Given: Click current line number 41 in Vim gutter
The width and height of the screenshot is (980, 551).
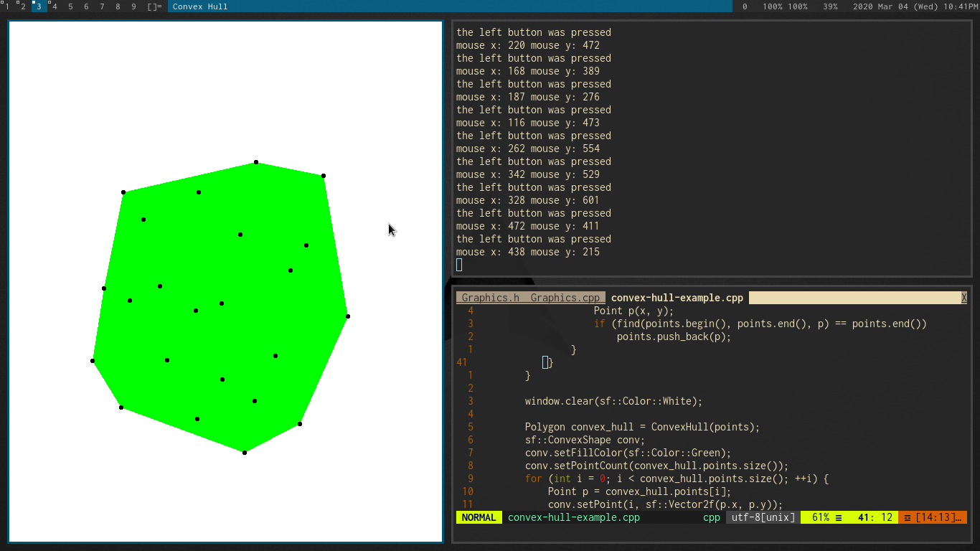Looking at the screenshot, I should [x=462, y=362].
